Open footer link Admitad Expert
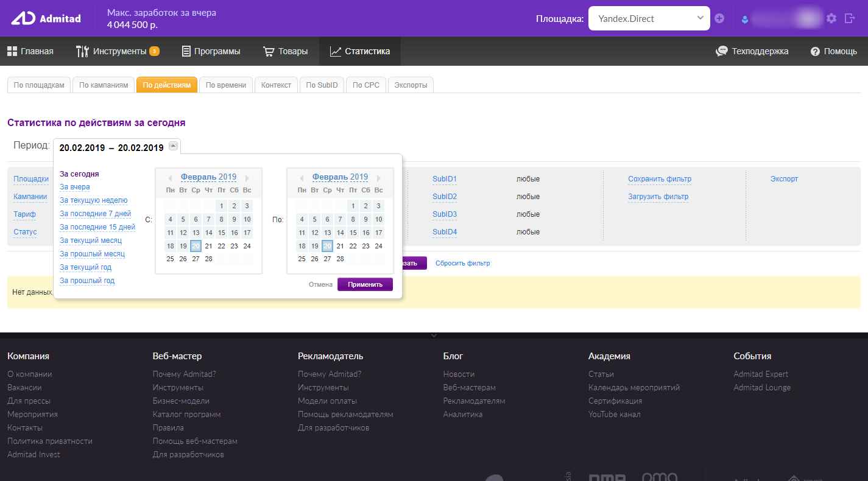This screenshot has width=868, height=481. (761, 374)
